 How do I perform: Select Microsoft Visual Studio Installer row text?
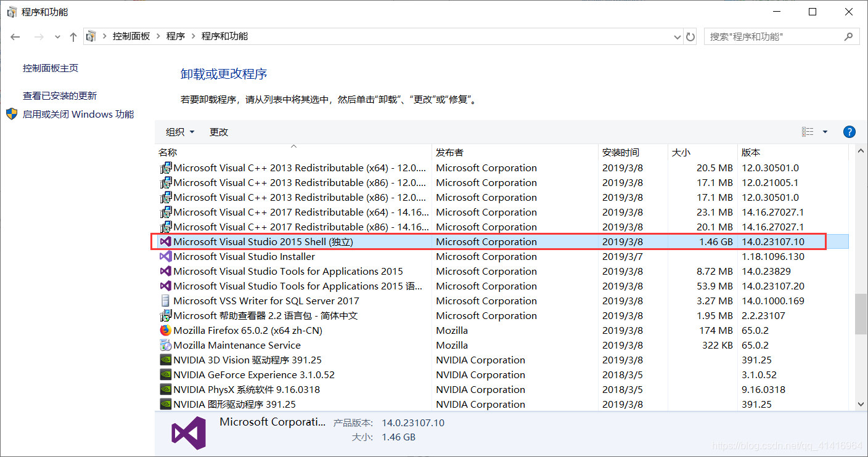pyautogui.click(x=244, y=256)
